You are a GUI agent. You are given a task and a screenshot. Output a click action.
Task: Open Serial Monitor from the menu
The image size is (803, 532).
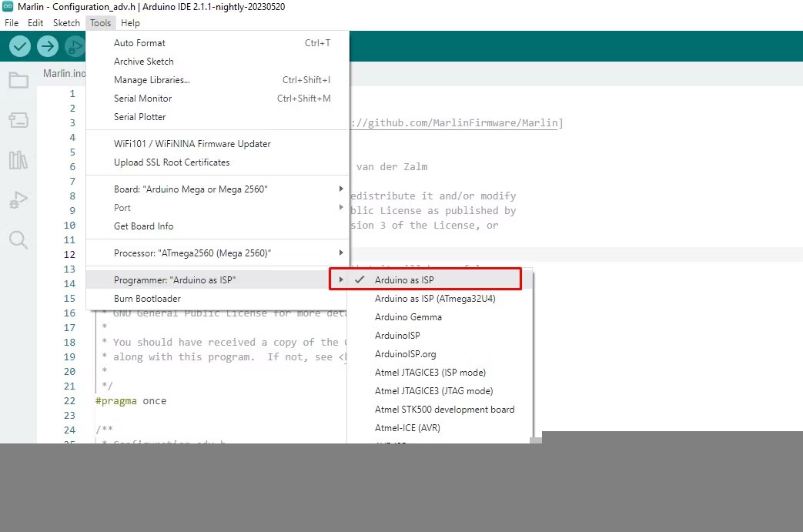pos(218,99)
